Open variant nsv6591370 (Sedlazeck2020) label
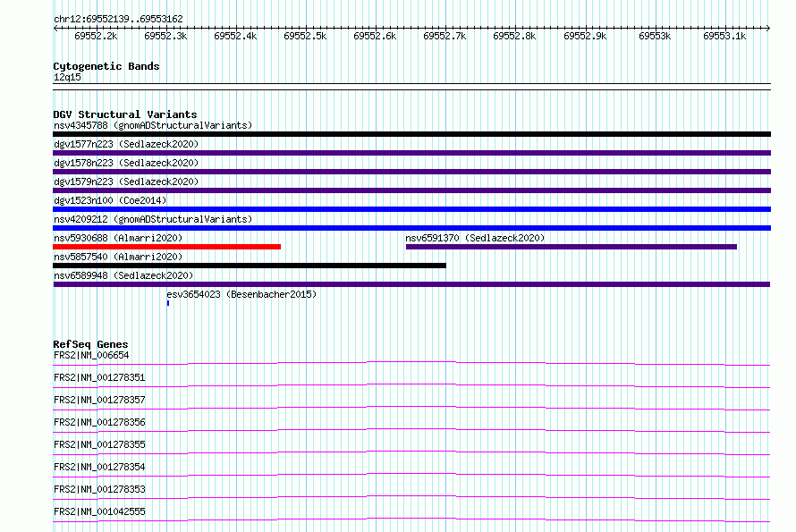This screenshot has width=796, height=532. [475, 238]
